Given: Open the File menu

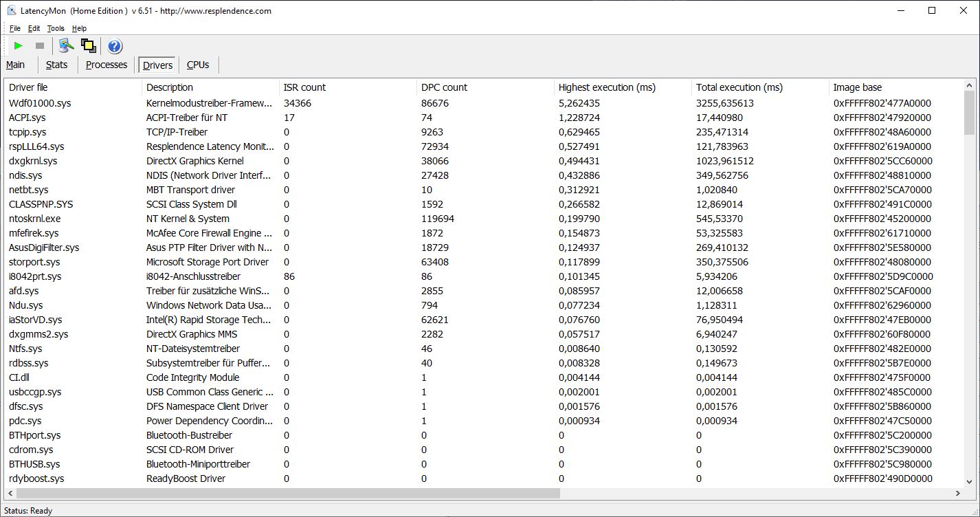Looking at the screenshot, I should pos(15,28).
